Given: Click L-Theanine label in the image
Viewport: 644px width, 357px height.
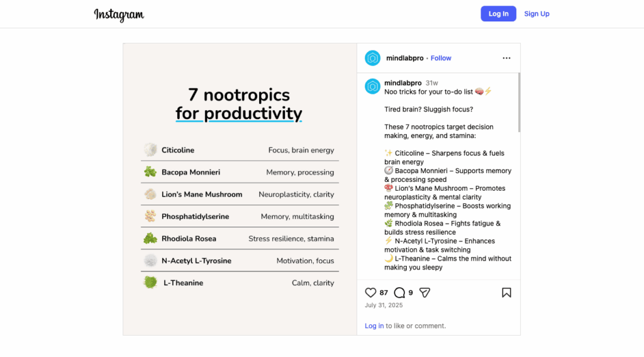Looking at the screenshot, I should click(183, 283).
